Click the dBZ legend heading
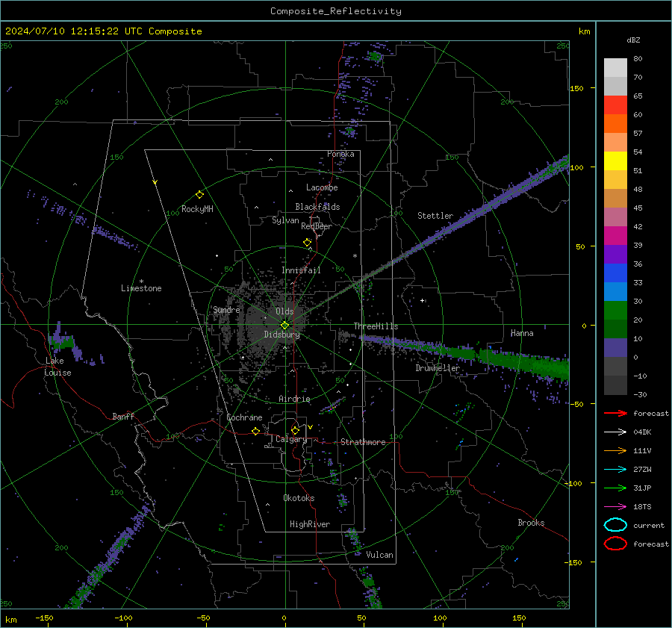 [633, 40]
